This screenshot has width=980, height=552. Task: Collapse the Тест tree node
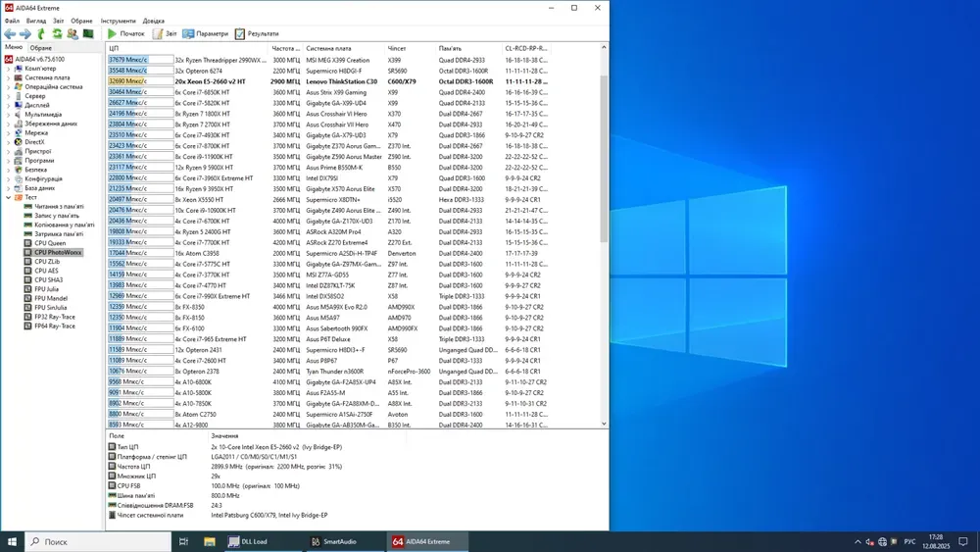[x=9, y=197]
